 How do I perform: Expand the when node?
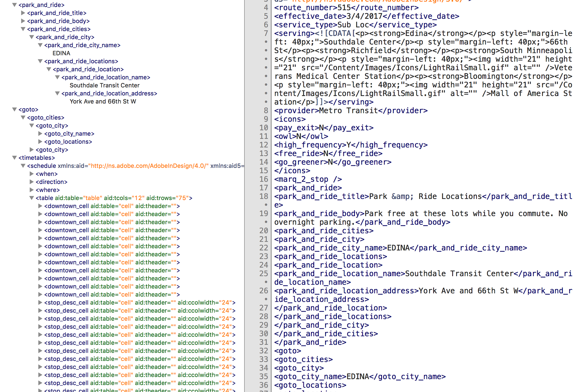click(32, 174)
